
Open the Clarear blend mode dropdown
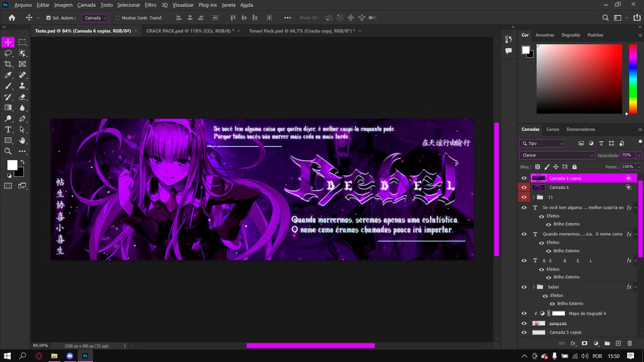(x=557, y=155)
